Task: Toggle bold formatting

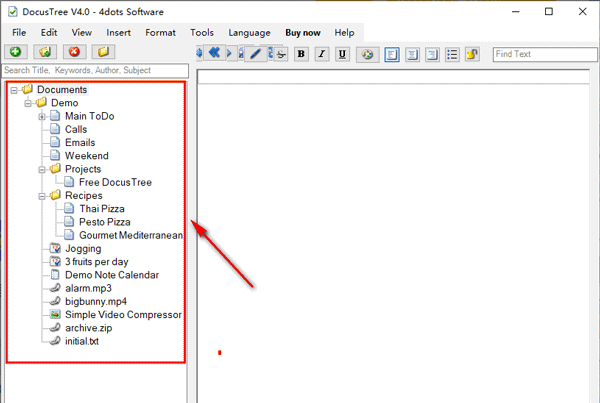Action: (x=302, y=54)
